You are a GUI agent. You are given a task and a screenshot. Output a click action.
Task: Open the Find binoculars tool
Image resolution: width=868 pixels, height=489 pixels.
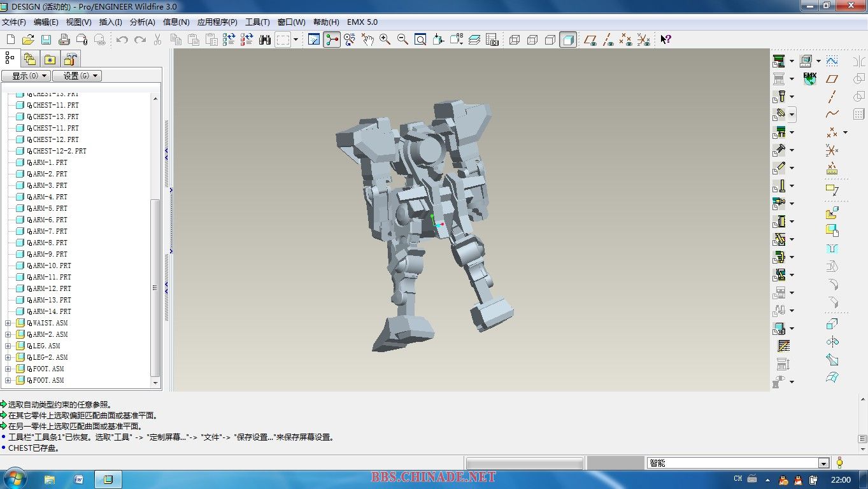click(265, 39)
